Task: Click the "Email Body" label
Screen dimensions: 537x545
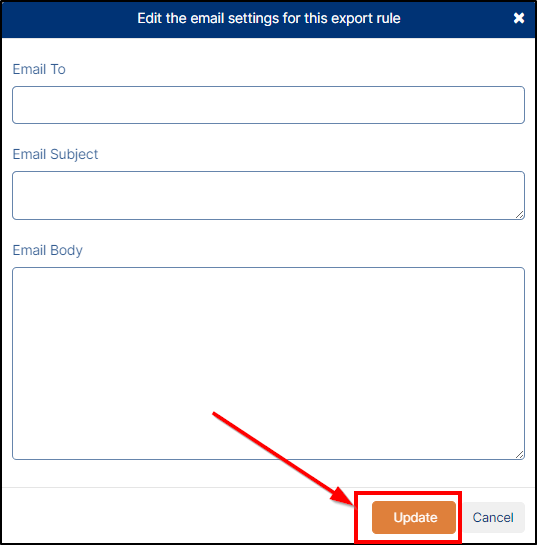Action: [48, 250]
